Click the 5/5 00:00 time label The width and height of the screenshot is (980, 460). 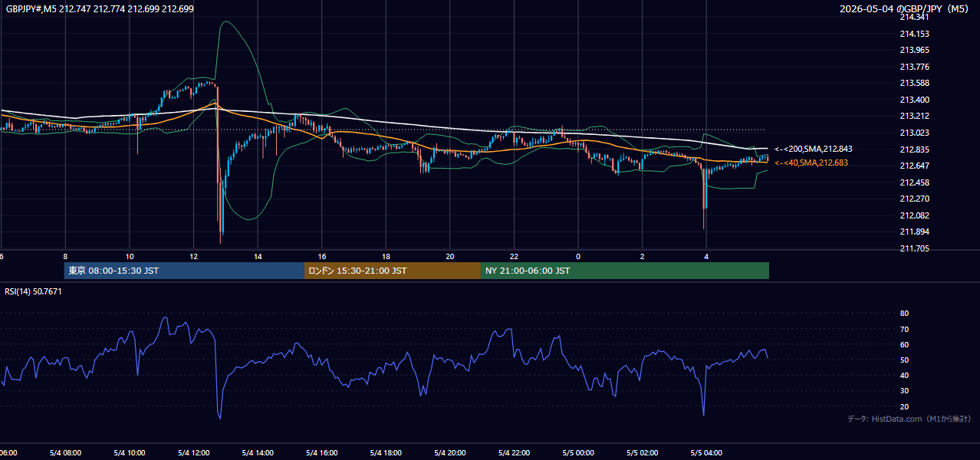pyautogui.click(x=577, y=453)
